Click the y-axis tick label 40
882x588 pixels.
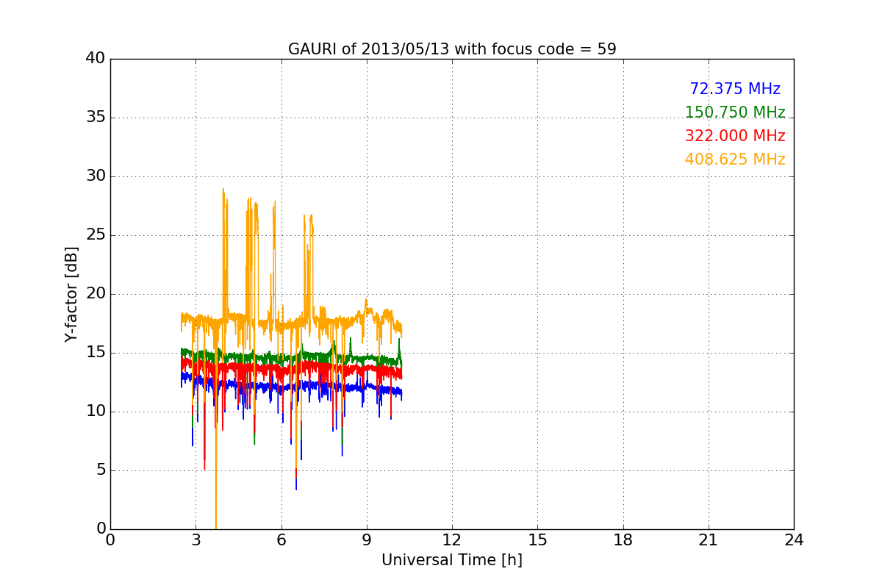click(96, 59)
